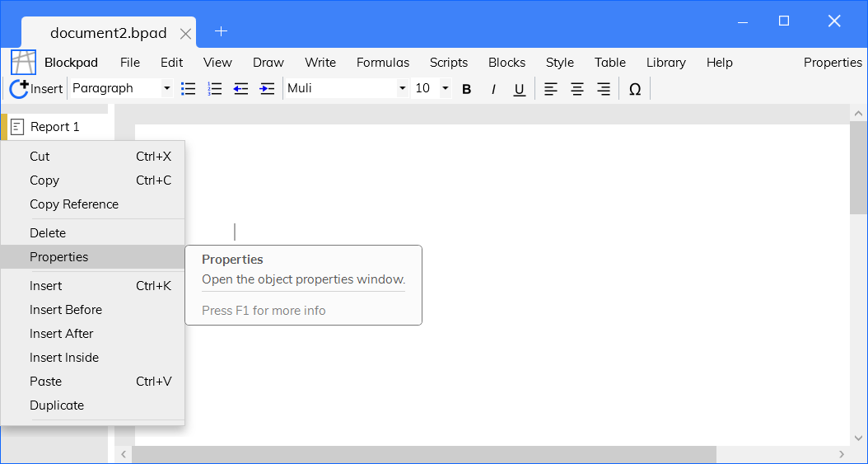Align text right
This screenshot has width=868, height=464.
[x=604, y=88]
